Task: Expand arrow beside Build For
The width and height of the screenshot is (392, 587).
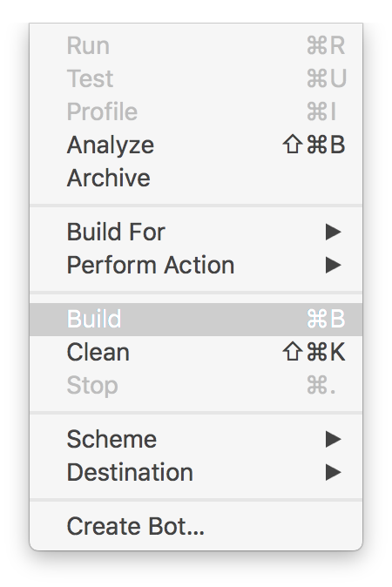Action: [x=334, y=233]
